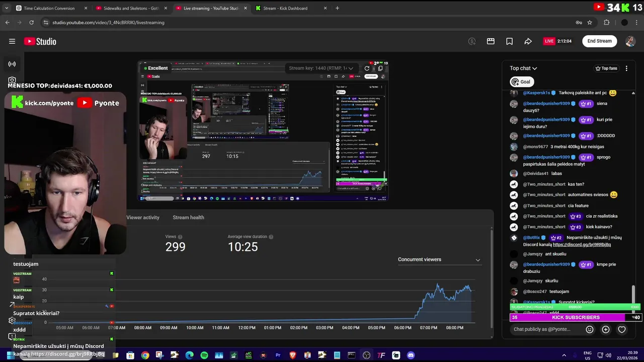
Task: Click the ENG US language indicator
Action: 587,355
